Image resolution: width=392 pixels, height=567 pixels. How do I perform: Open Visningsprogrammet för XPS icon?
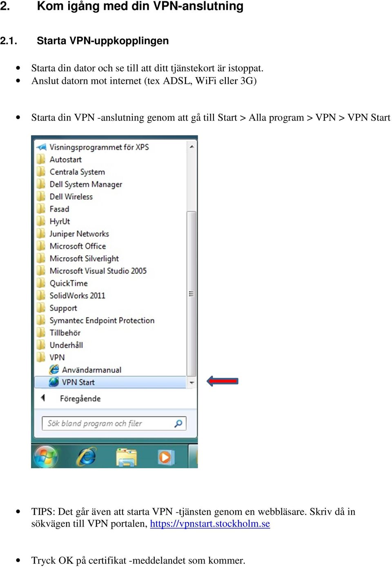(x=41, y=147)
